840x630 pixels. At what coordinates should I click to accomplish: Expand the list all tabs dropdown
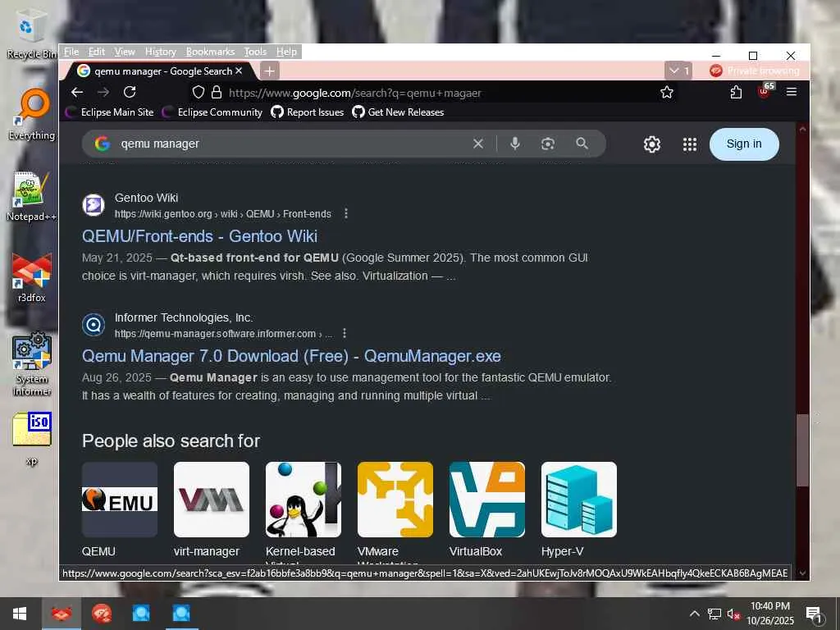click(x=678, y=71)
